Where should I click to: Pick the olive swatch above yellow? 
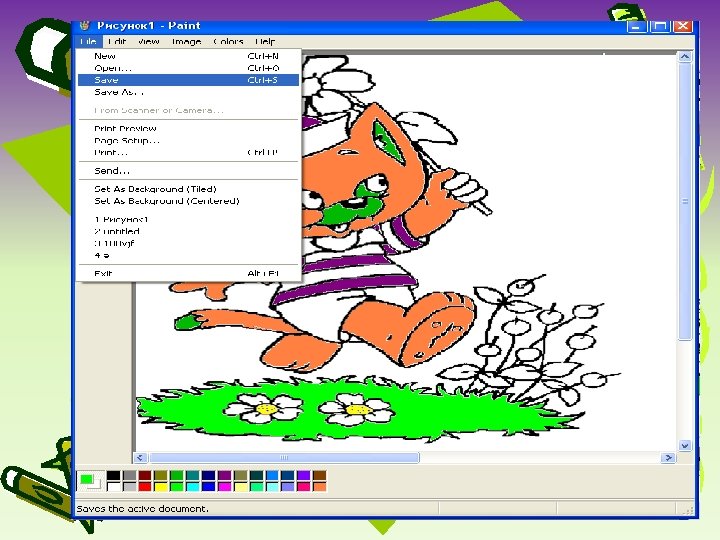161,476
